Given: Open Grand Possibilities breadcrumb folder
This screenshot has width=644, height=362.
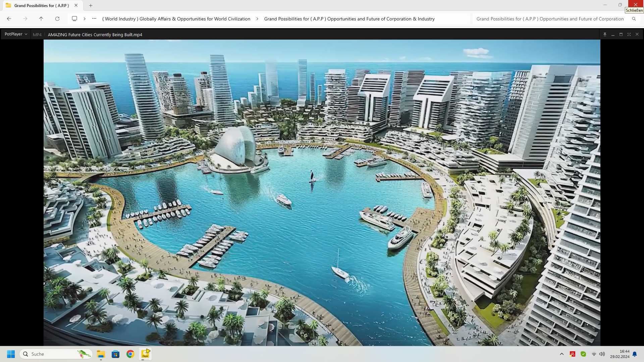Looking at the screenshot, I should point(349,19).
